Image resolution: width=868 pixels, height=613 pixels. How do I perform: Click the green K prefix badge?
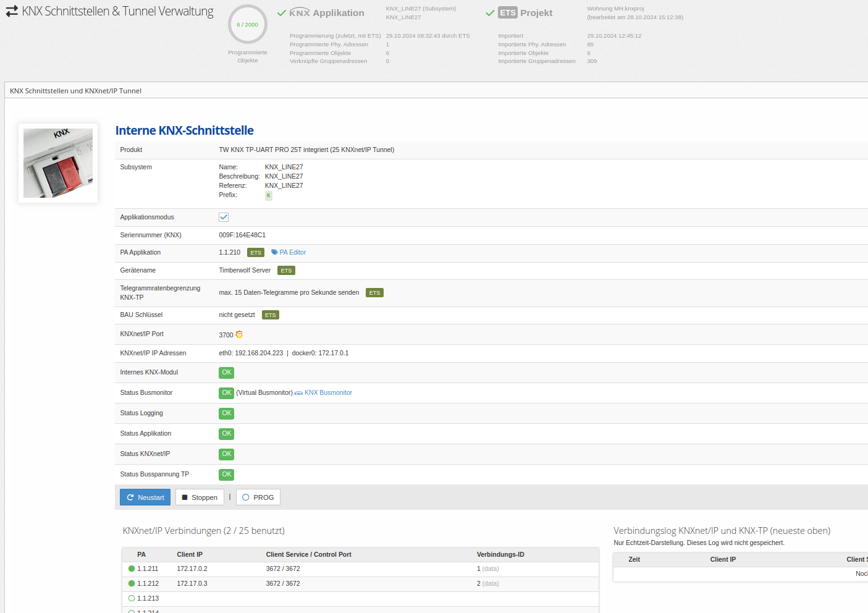(x=269, y=195)
